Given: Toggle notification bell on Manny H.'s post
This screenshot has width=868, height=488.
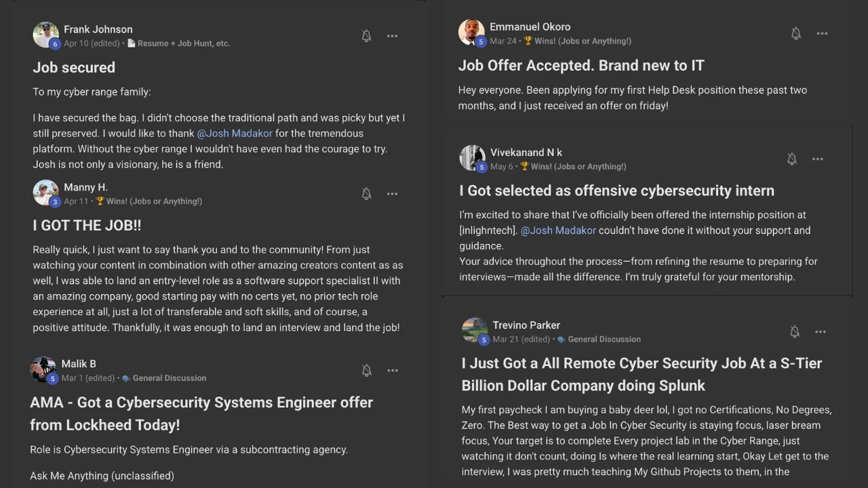Looking at the screenshot, I should [x=366, y=194].
